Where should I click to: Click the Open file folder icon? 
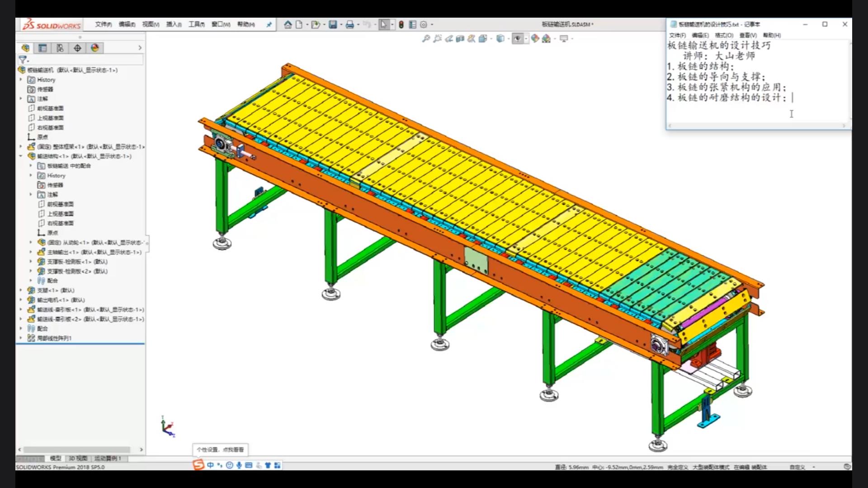[316, 24]
